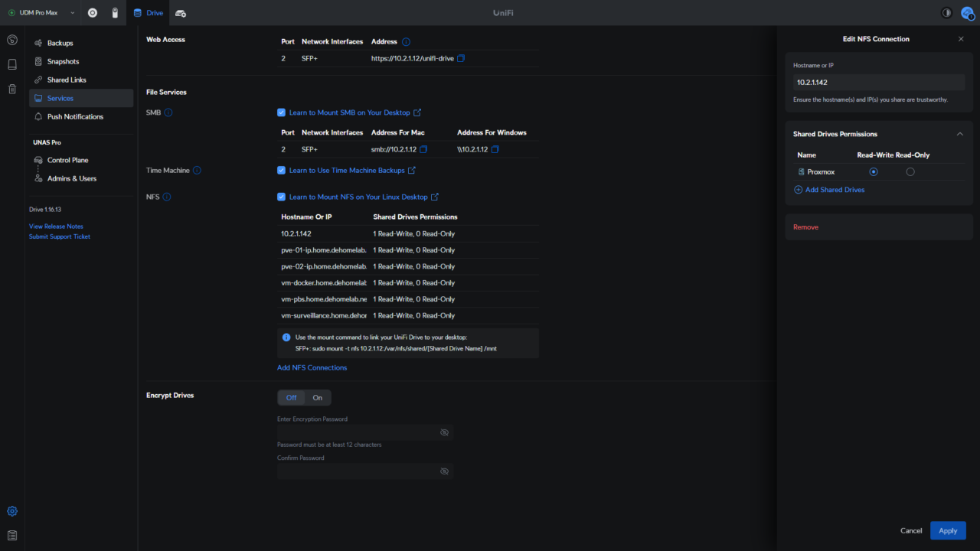
Task: Click the Add NFS Connections link
Action: tap(312, 367)
